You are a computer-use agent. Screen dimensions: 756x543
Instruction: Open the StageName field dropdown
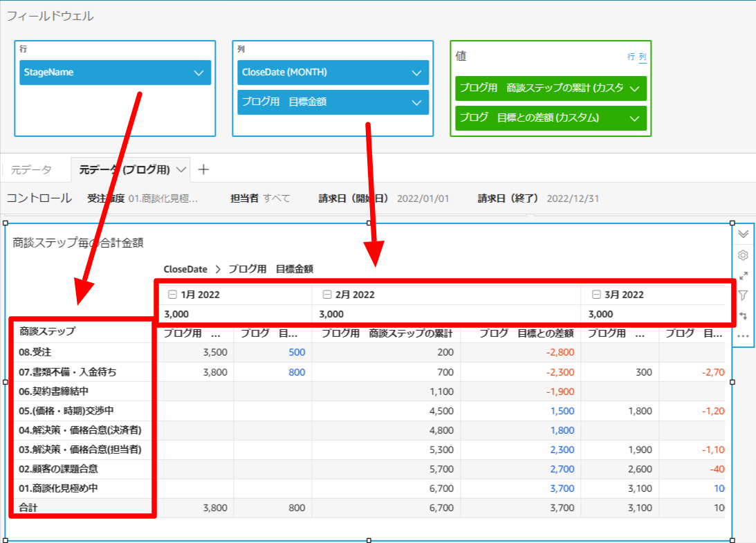[x=199, y=73]
